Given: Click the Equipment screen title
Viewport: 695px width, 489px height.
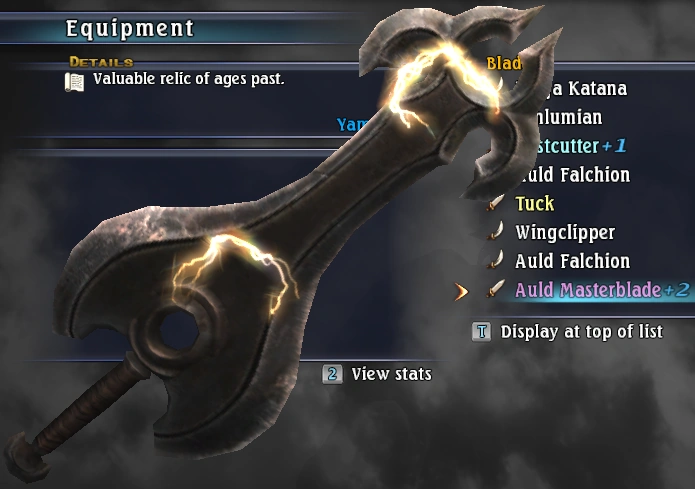Looking at the screenshot, I should (129, 28).
